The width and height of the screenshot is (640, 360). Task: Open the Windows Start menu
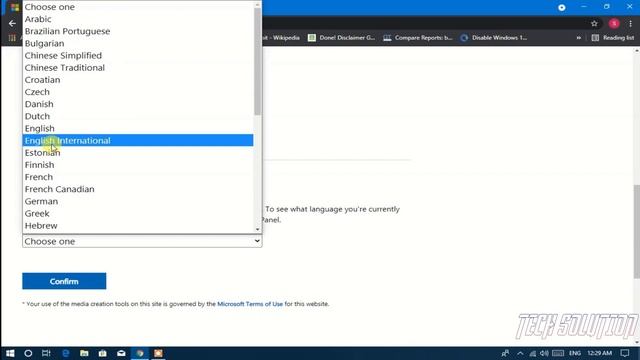[x=10, y=353]
